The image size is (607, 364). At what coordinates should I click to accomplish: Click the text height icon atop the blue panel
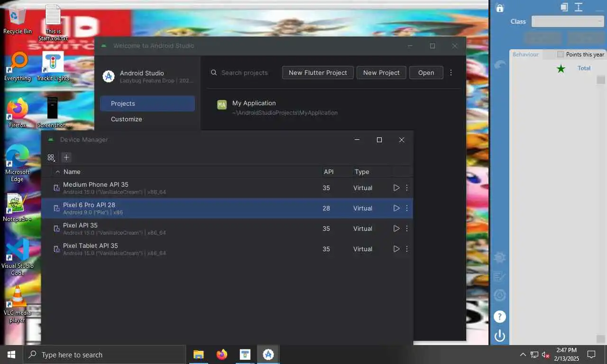pyautogui.click(x=579, y=7)
